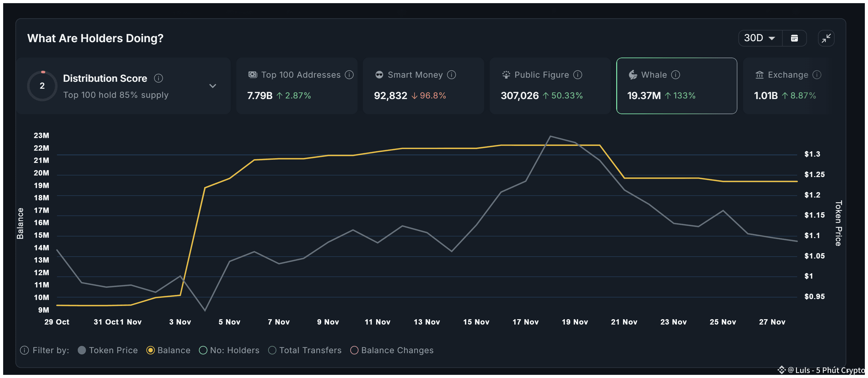The width and height of the screenshot is (868, 378).
Task: Click the '$1.25' token price axis label
Action: pos(814,174)
